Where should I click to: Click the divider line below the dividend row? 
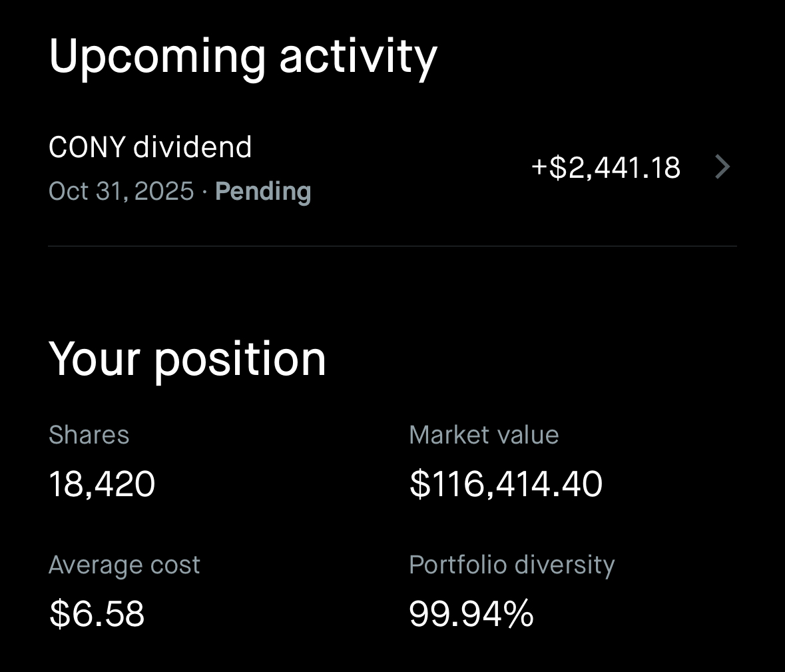tap(392, 246)
